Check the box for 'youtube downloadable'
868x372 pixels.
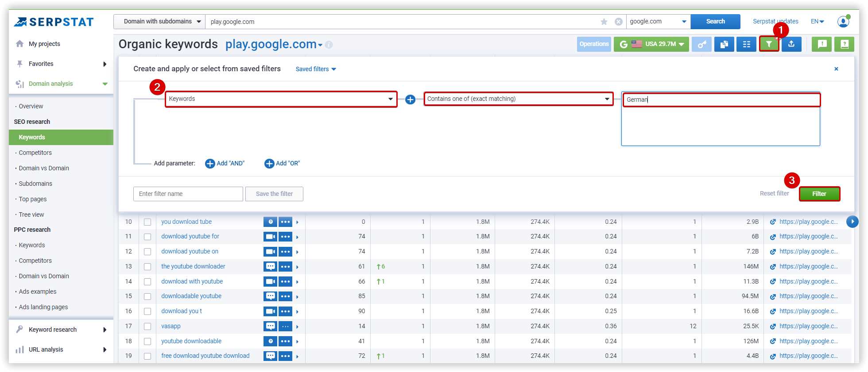pyautogui.click(x=147, y=341)
